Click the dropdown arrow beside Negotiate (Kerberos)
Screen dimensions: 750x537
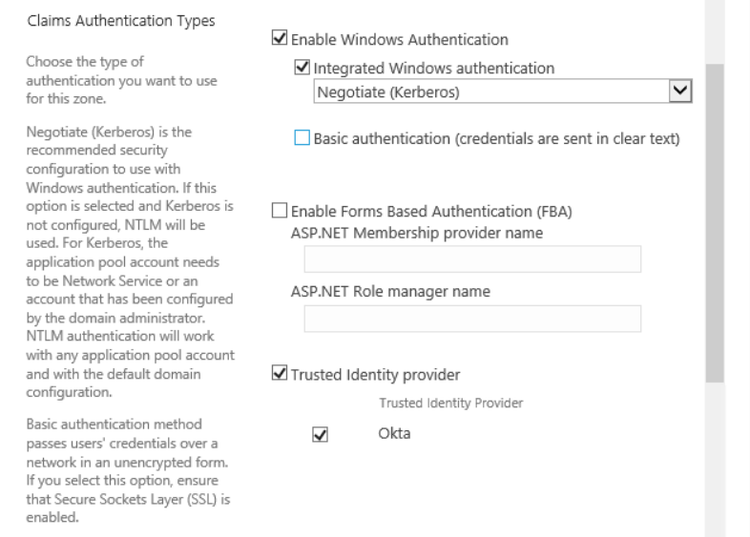click(x=682, y=92)
